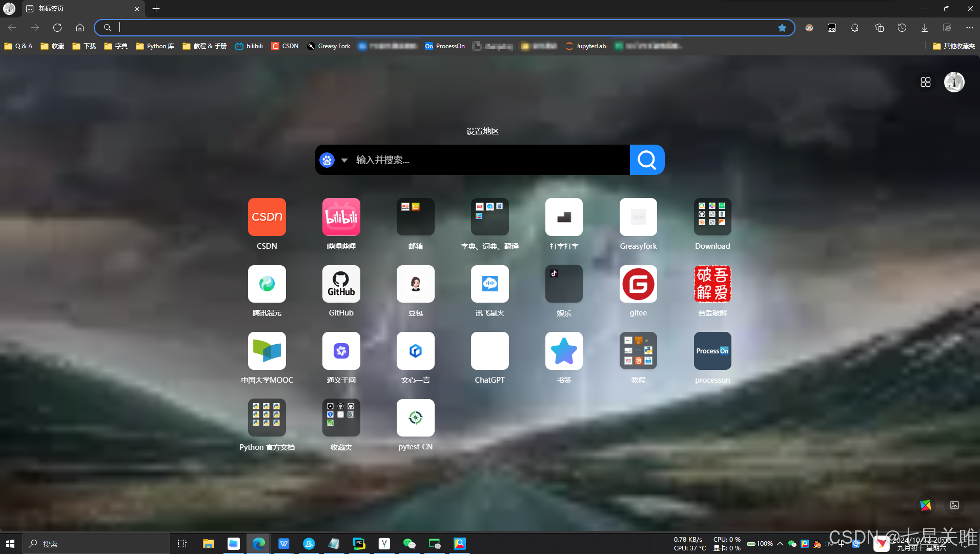Focus the 输入并搜索 search field
980x554 pixels.
489,160
